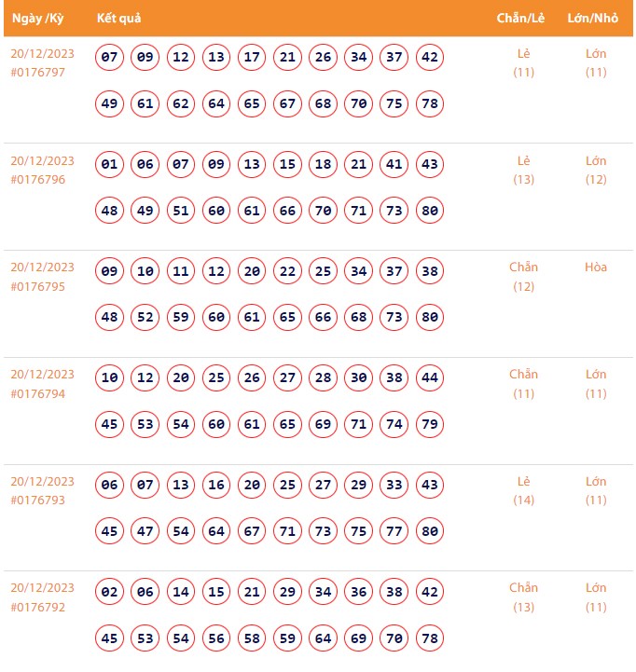Viewport: 636px width, 672px height.
Task: Click the draw ID #0176795
Action: [x=38, y=287]
